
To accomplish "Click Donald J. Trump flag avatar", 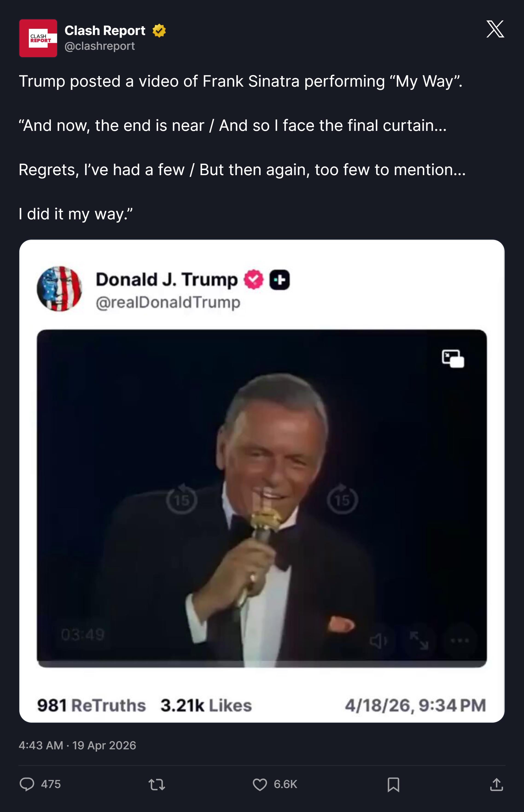I will (x=60, y=289).
